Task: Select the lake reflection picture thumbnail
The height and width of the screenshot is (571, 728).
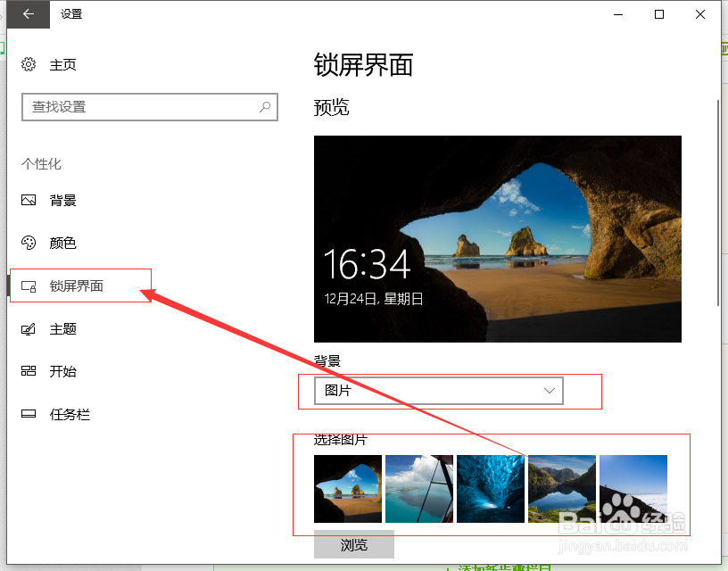Action: point(561,487)
